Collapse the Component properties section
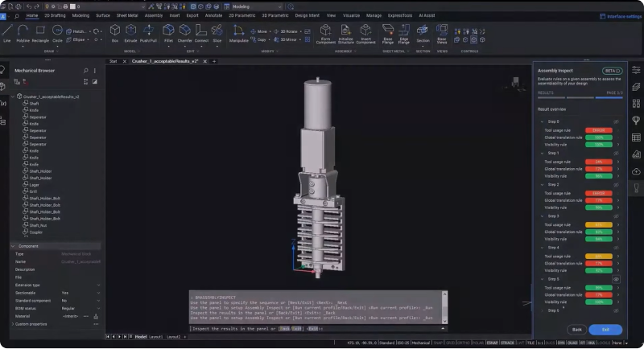644x349 pixels. [x=13, y=246]
